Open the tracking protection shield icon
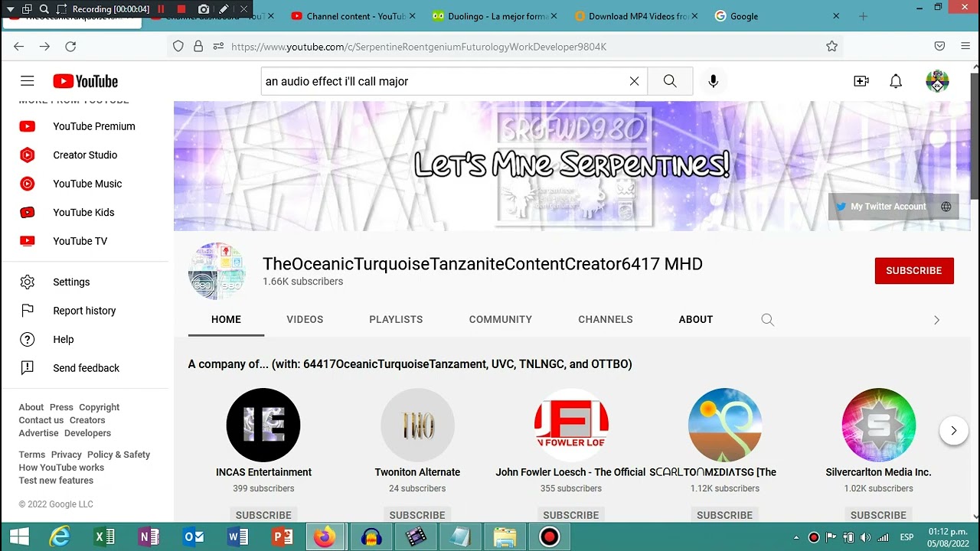This screenshot has height=551, width=980. (x=178, y=47)
